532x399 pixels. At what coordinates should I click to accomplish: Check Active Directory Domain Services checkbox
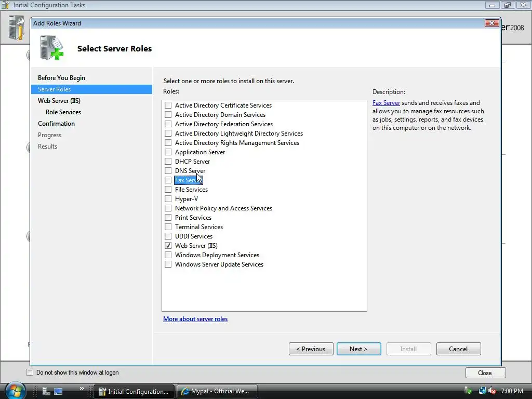[168, 115]
